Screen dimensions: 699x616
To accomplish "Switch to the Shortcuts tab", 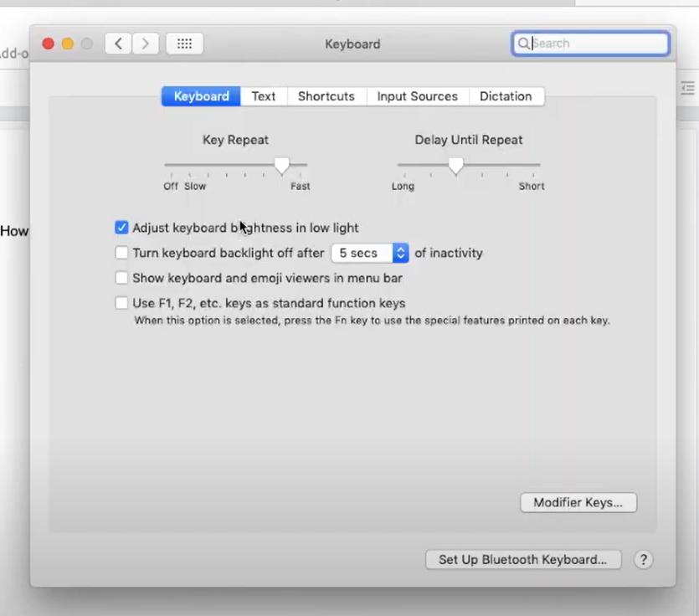I will pos(326,96).
